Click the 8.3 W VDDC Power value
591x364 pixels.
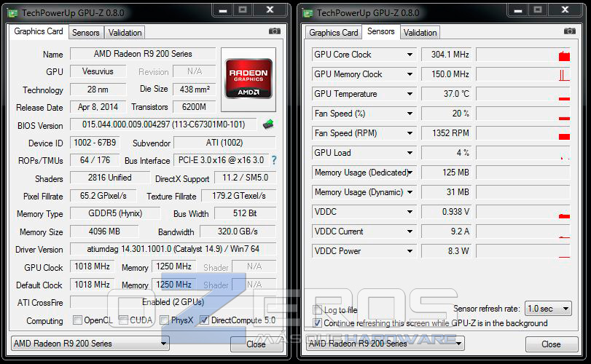[x=445, y=250]
